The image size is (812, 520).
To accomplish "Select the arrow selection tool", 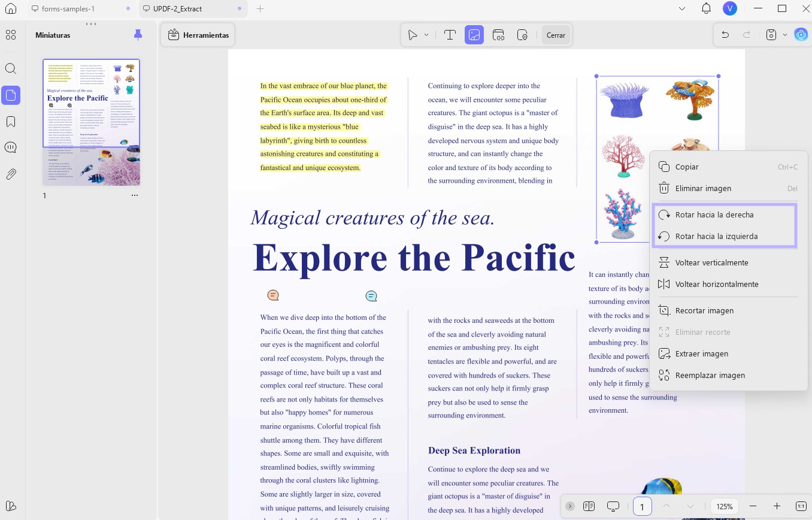I will 413,35.
